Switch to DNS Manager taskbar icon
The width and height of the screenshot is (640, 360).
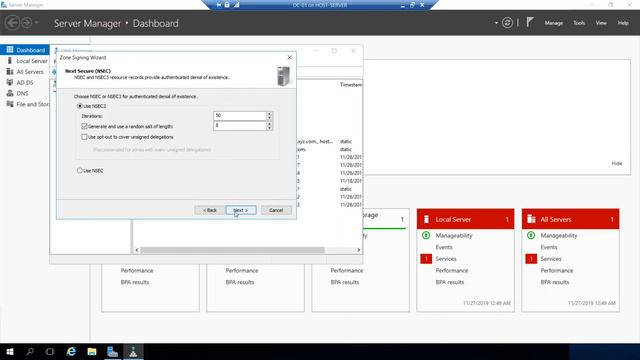(x=133, y=351)
